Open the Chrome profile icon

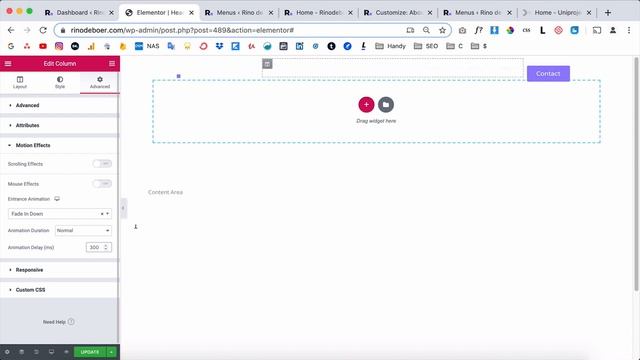click(613, 30)
